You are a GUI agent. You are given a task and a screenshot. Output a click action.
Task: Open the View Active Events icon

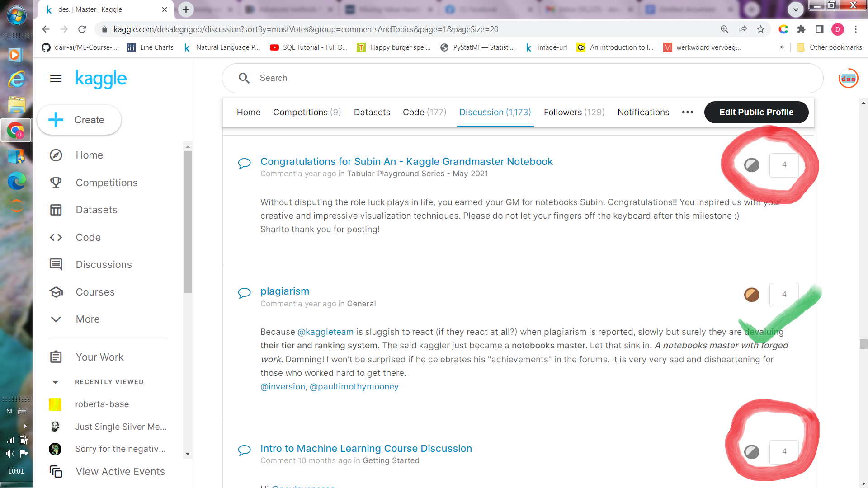(56, 471)
